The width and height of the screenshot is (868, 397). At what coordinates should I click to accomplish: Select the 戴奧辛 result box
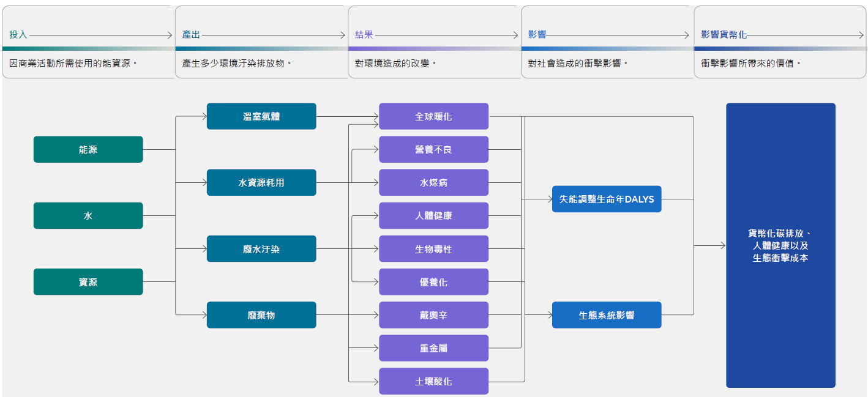pos(433,315)
